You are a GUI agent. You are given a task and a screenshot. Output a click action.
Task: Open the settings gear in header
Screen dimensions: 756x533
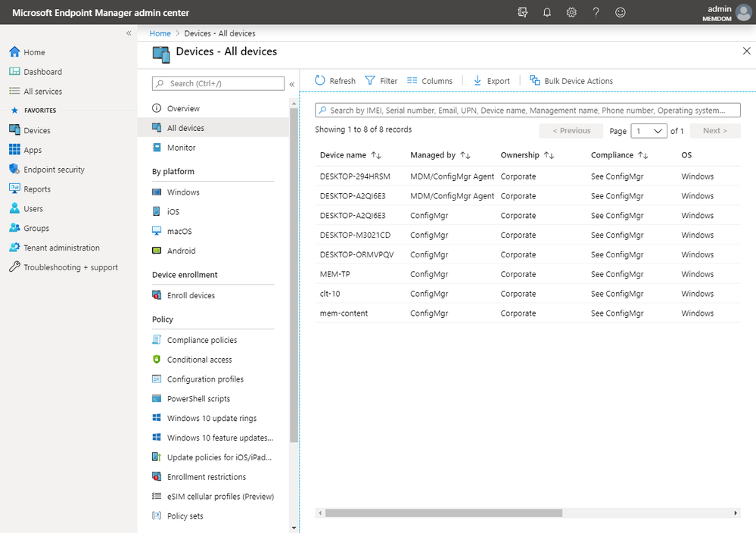point(571,13)
